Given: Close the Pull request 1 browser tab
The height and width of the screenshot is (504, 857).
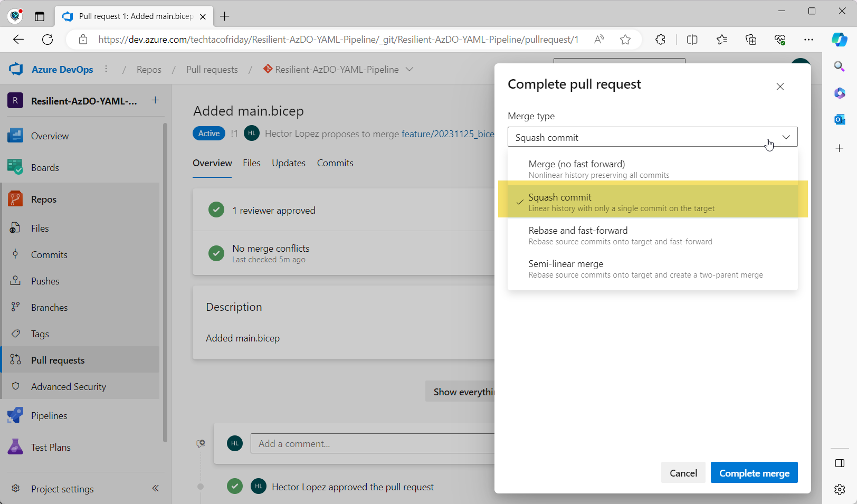Looking at the screenshot, I should (203, 16).
